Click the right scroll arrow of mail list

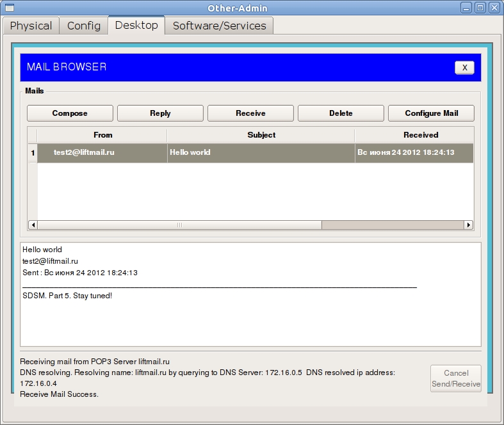pos(469,225)
